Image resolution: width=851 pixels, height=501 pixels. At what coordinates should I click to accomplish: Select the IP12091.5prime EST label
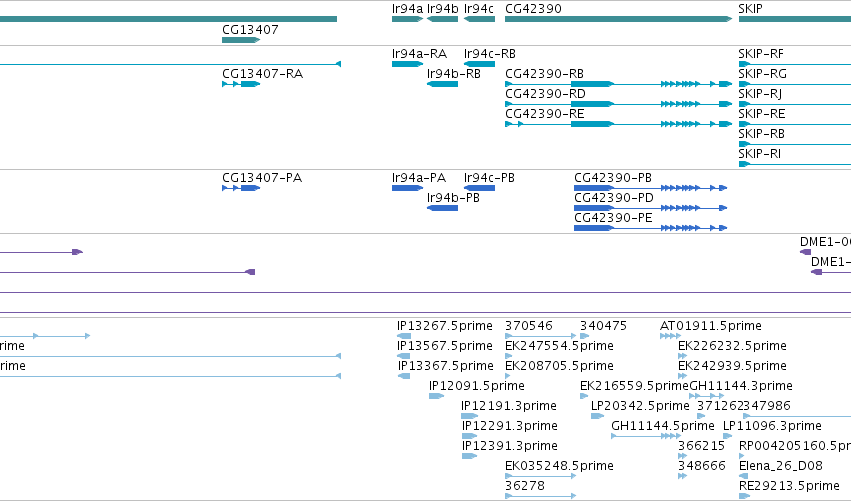click(477, 386)
